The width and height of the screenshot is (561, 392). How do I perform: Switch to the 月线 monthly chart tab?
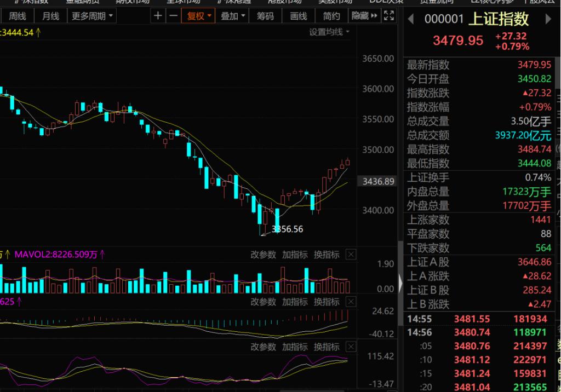tap(50, 16)
